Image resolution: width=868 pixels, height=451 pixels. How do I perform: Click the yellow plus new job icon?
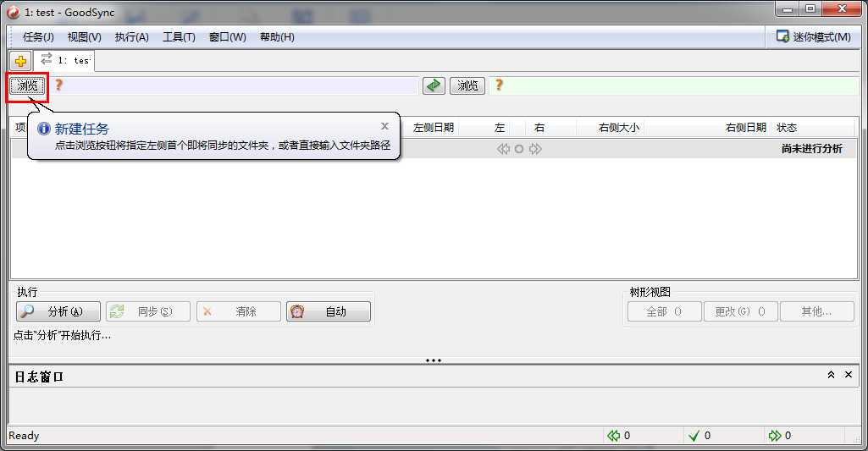(20, 61)
